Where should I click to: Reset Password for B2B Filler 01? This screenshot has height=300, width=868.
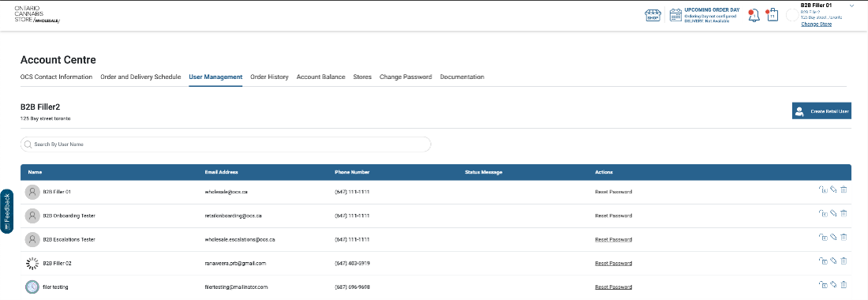(x=613, y=192)
